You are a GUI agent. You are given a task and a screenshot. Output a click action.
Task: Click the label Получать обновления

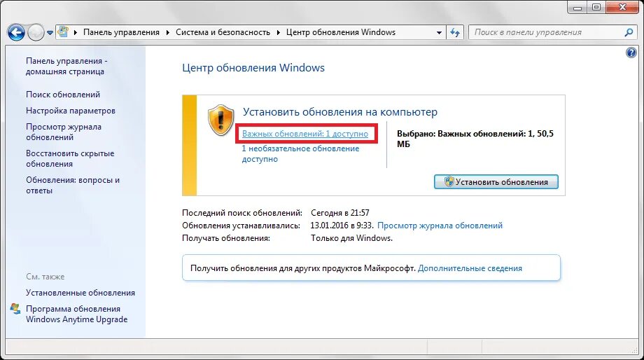(226, 238)
